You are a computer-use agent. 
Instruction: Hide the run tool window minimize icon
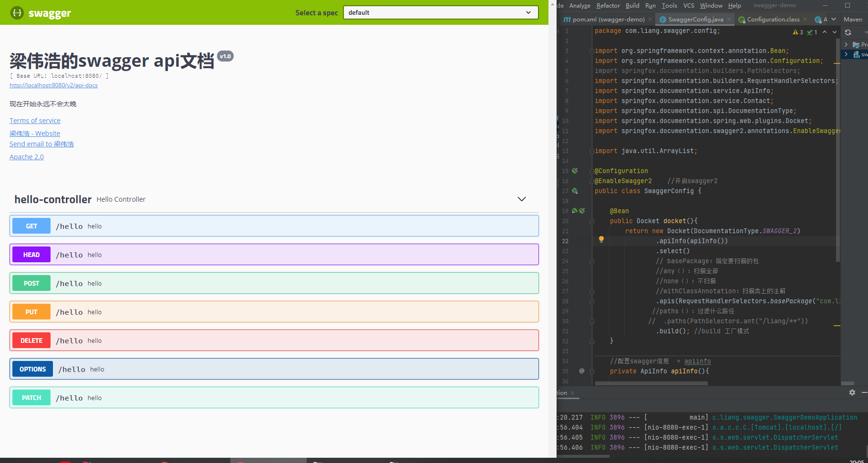(864, 392)
